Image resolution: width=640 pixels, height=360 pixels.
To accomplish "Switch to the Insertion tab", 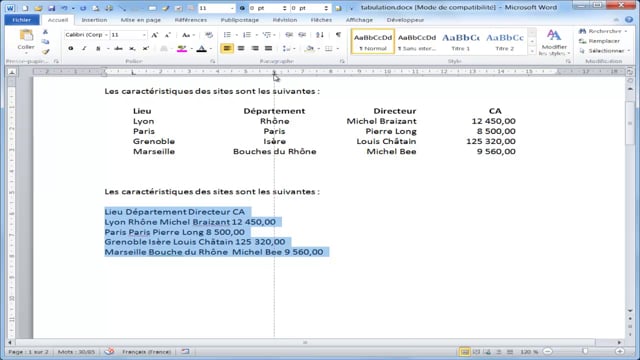I will tap(94, 20).
